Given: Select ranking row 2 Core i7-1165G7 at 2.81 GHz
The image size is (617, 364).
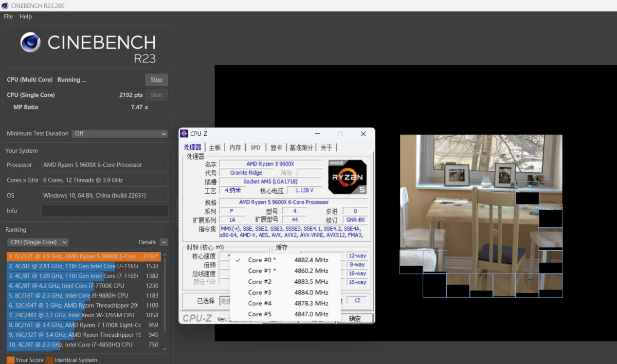Looking at the screenshot, I should [83, 266].
